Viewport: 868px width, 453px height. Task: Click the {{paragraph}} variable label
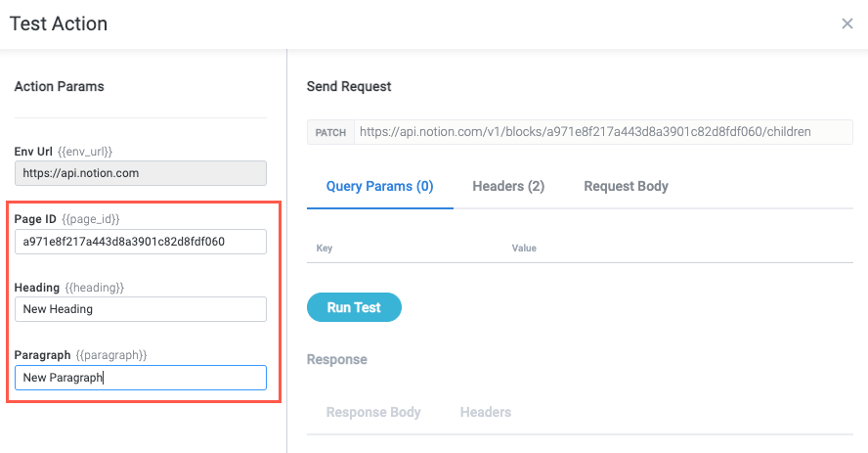(x=111, y=355)
